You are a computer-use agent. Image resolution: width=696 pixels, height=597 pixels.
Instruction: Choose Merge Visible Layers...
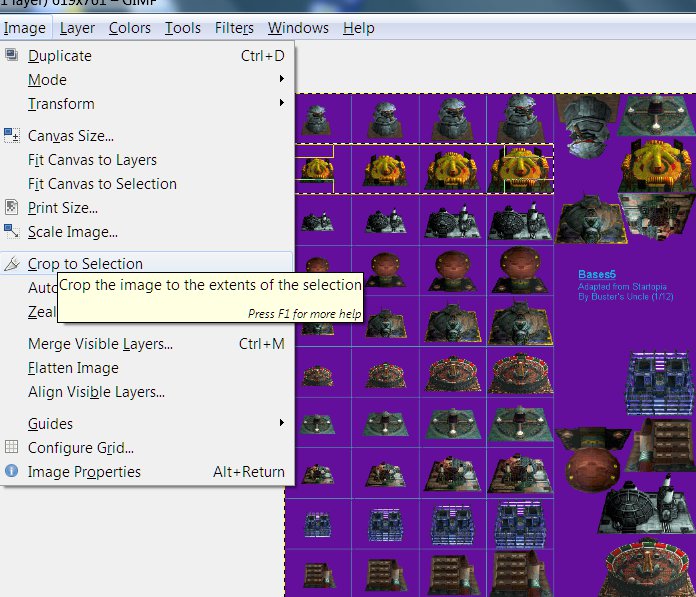(146, 344)
